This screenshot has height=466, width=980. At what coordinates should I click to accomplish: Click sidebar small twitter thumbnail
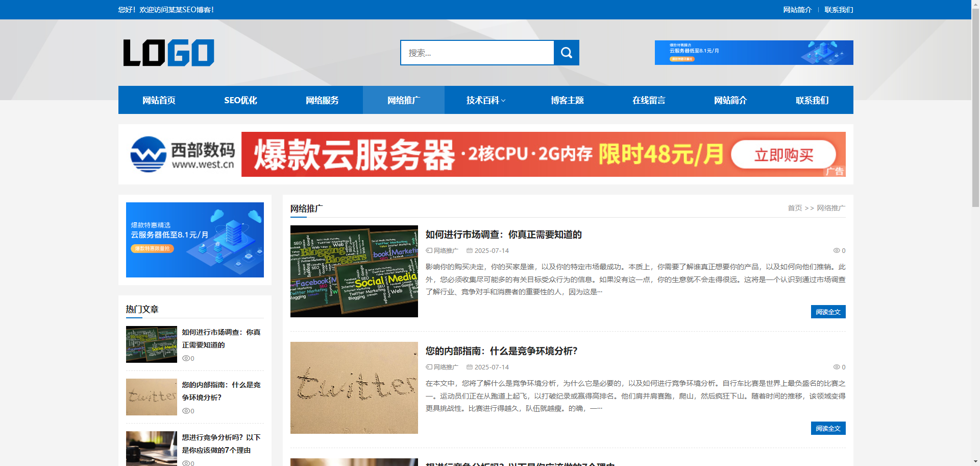[x=152, y=397]
